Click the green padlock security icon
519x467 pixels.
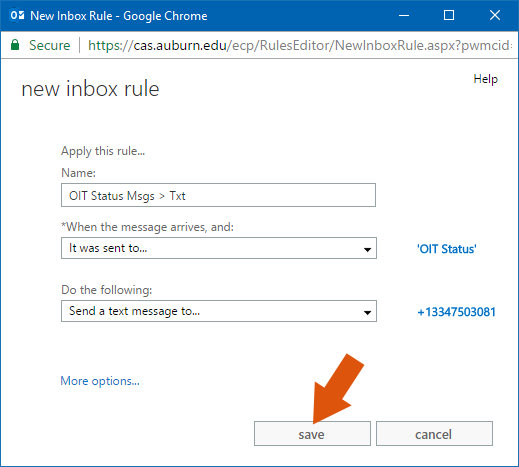click(x=15, y=45)
